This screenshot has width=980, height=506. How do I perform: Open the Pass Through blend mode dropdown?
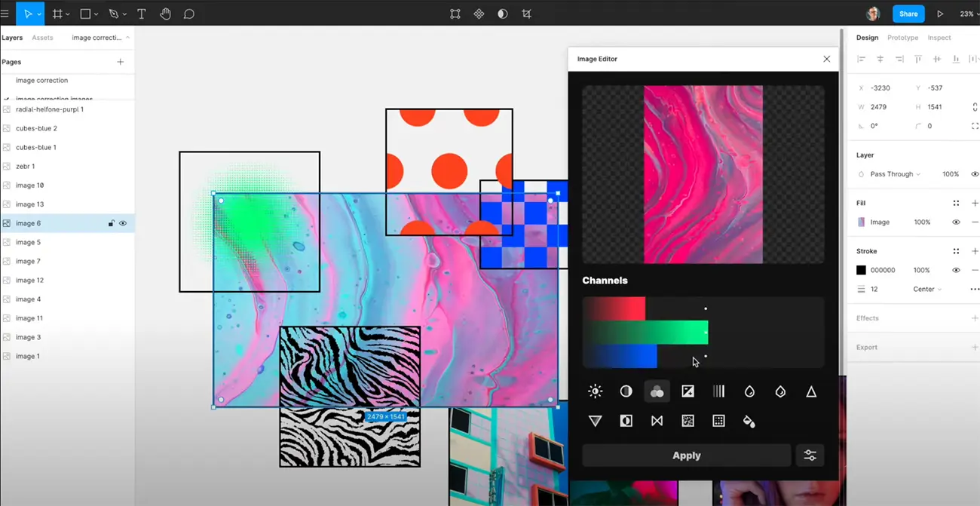pyautogui.click(x=895, y=174)
